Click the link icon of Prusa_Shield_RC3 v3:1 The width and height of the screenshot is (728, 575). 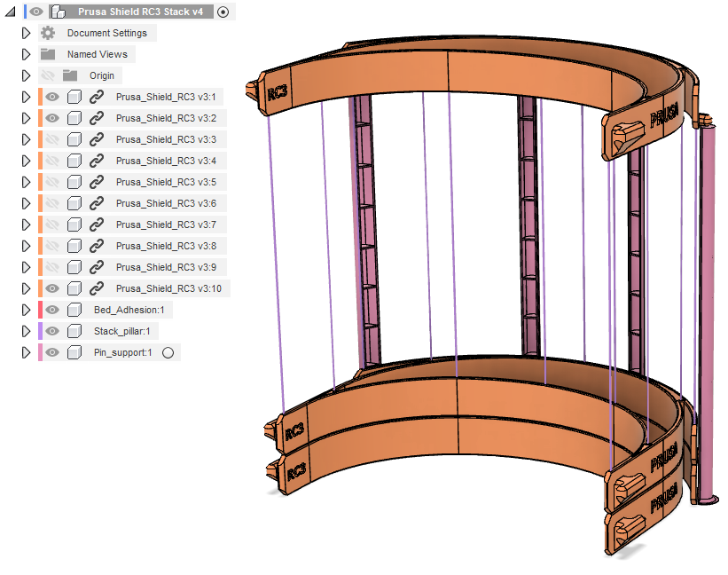click(x=96, y=97)
